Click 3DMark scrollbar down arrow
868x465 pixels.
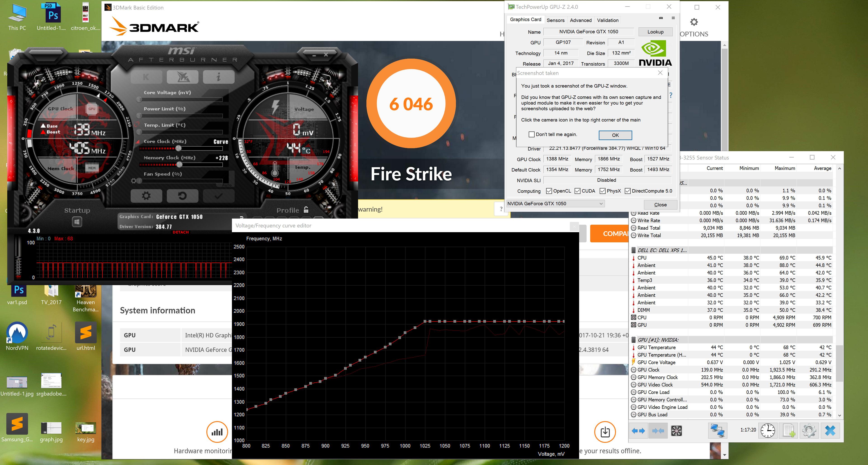pos(724,455)
